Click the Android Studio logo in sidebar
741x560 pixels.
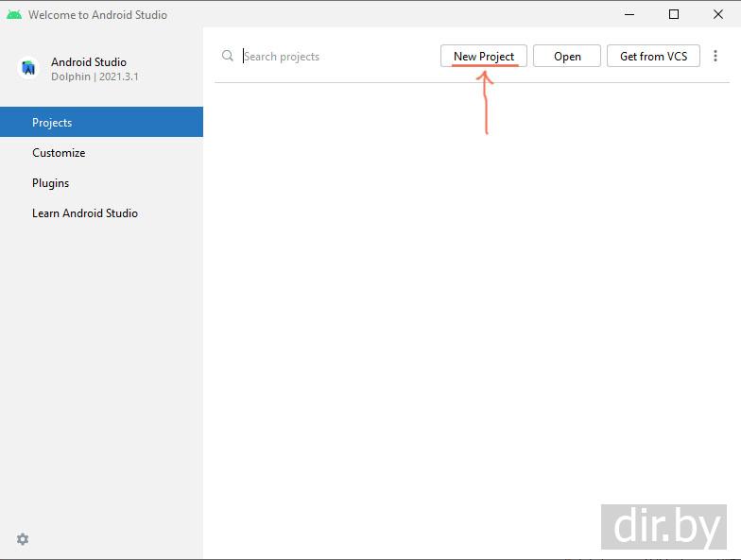point(28,68)
